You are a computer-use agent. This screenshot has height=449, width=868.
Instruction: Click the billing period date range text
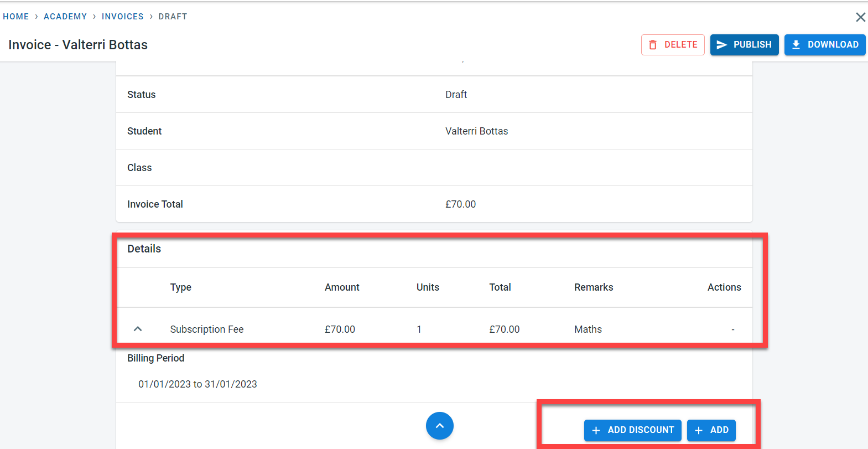[x=197, y=384]
